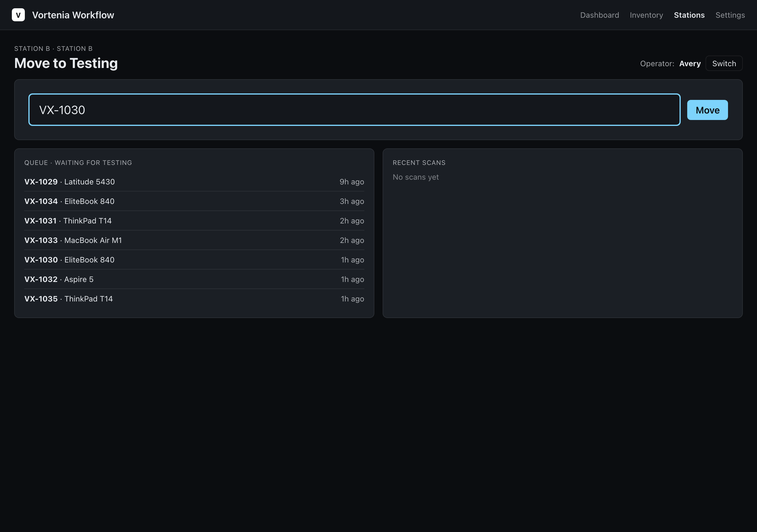Click the 9h ago timestamp

(x=352, y=181)
